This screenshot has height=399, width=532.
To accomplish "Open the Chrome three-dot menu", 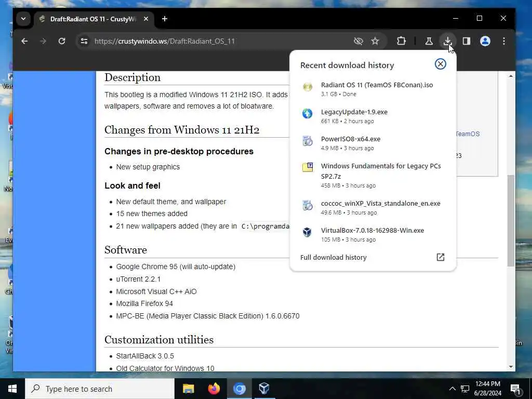I will coord(504,41).
